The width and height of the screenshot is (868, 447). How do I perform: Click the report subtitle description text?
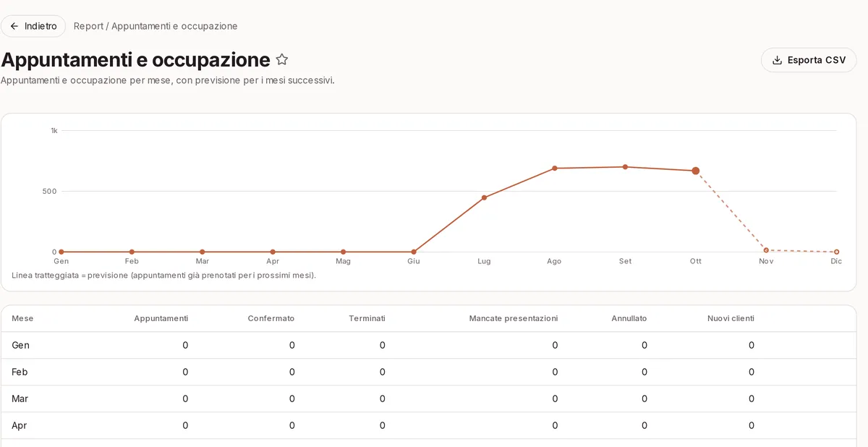click(x=168, y=80)
